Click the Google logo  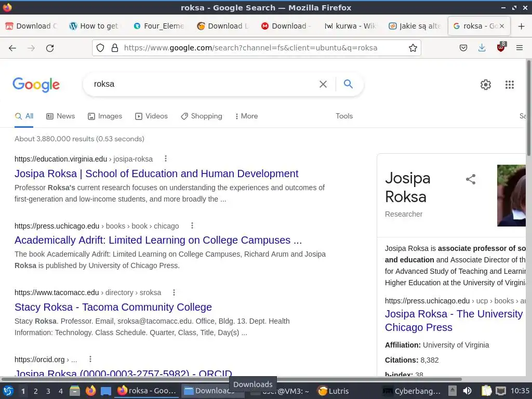pyautogui.click(x=36, y=85)
